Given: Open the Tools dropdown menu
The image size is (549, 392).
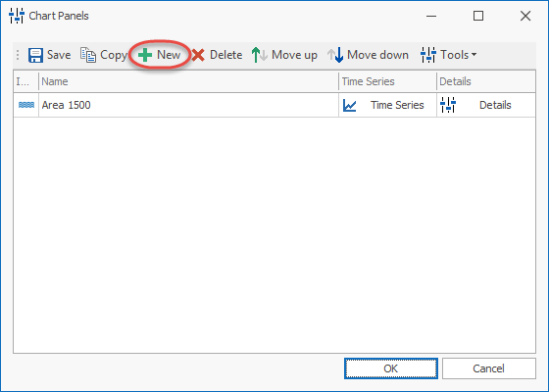Looking at the screenshot, I should click(x=449, y=55).
